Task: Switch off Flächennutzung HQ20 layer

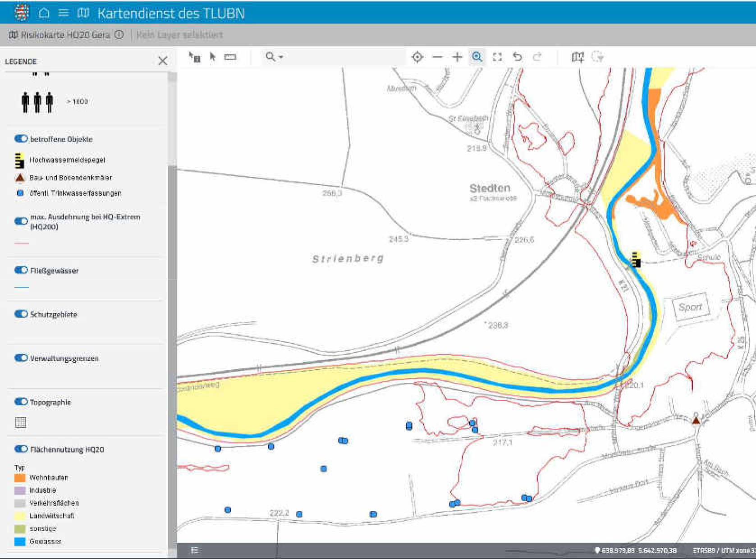Action: pos(21,449)
